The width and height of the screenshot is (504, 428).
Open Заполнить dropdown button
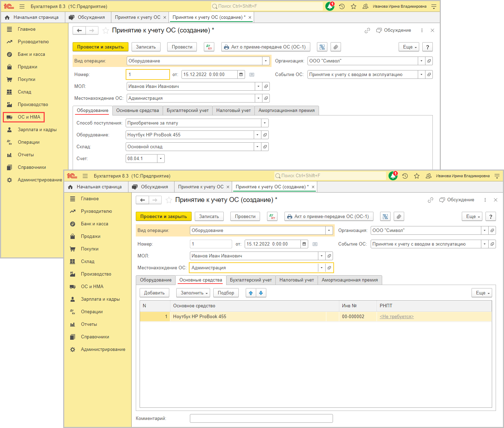[193, 293]
